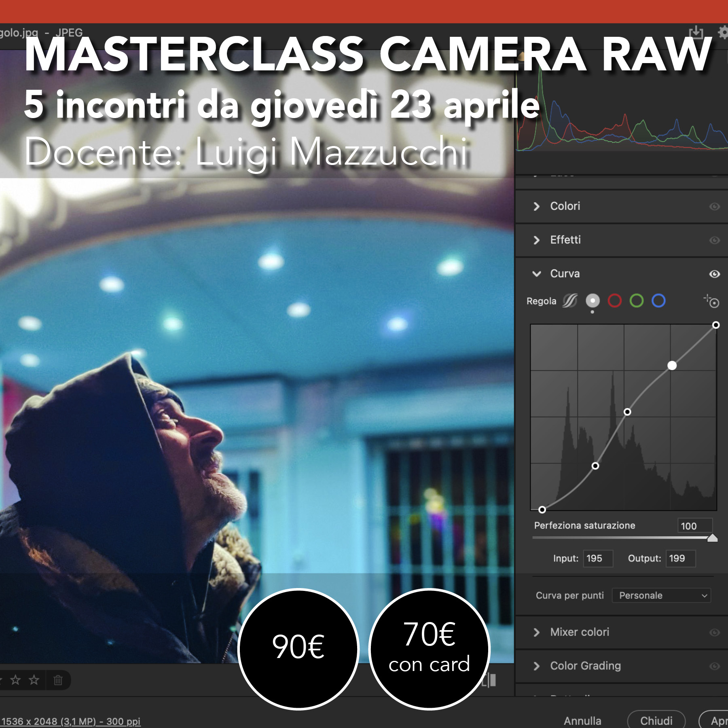
Task: Open the settings gear icon at top right
Action: click(x=723, y=32)
